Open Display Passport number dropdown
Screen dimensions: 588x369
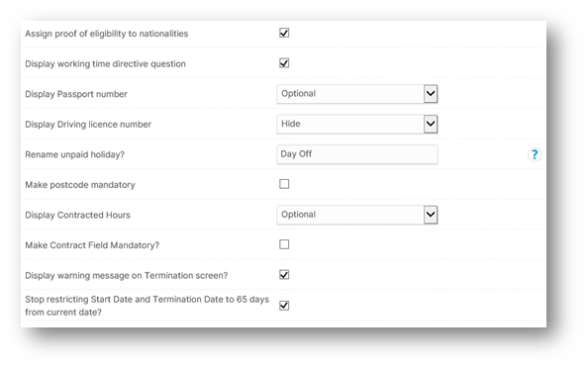point(357,94)
